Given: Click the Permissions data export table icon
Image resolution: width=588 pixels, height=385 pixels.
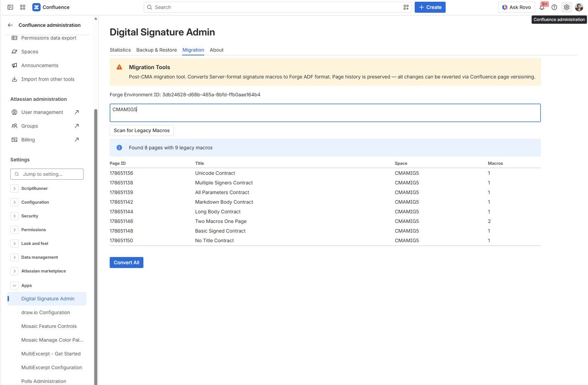Looking at the screenshot, I should (x=14, y=38).
